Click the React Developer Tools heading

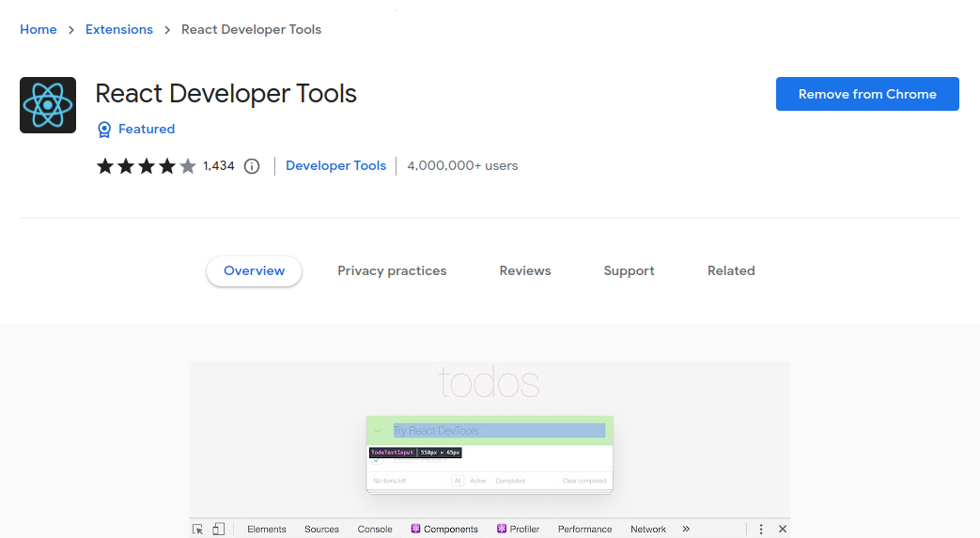pyautogui.click(x=226, y=94)
